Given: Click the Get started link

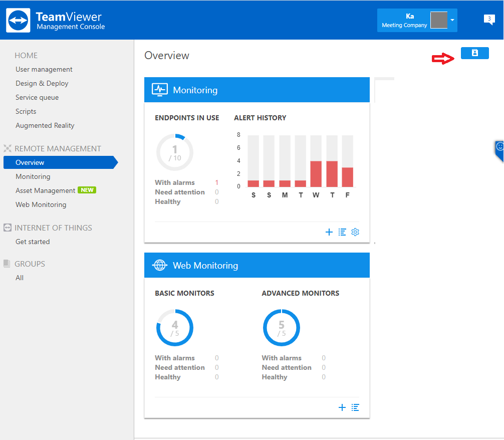Looking at the screenshot, I should [x=33, y=242].
